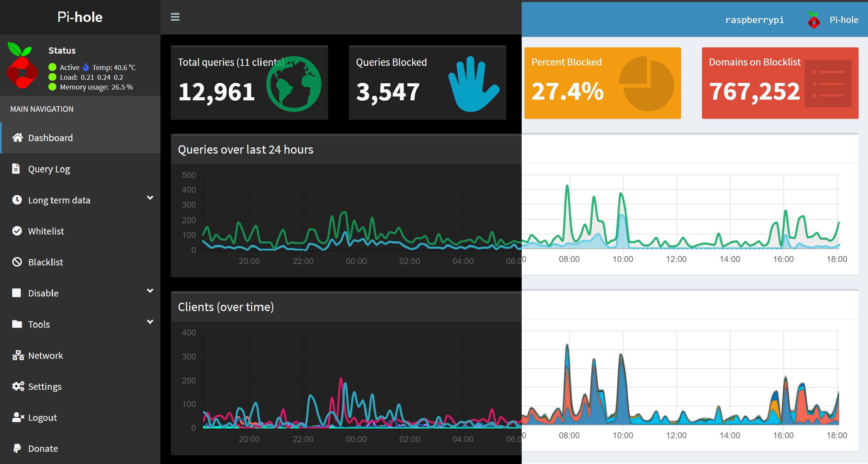Select the Dashboard home icon

(18, 138)
